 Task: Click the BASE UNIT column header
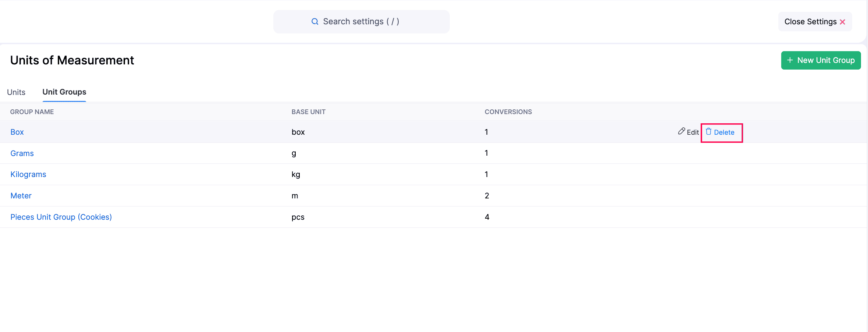pos(308,112)
